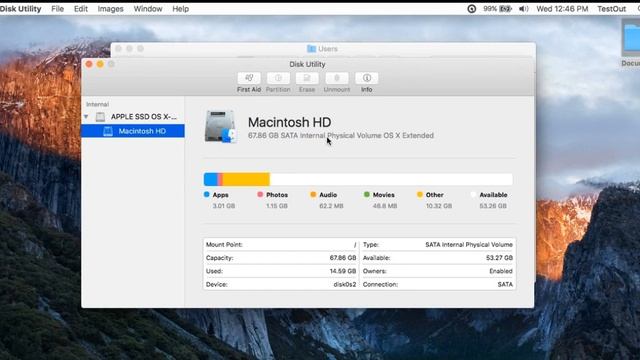Click Connection value SATA
Screen dimensions: 640x360
pos(505,284)
